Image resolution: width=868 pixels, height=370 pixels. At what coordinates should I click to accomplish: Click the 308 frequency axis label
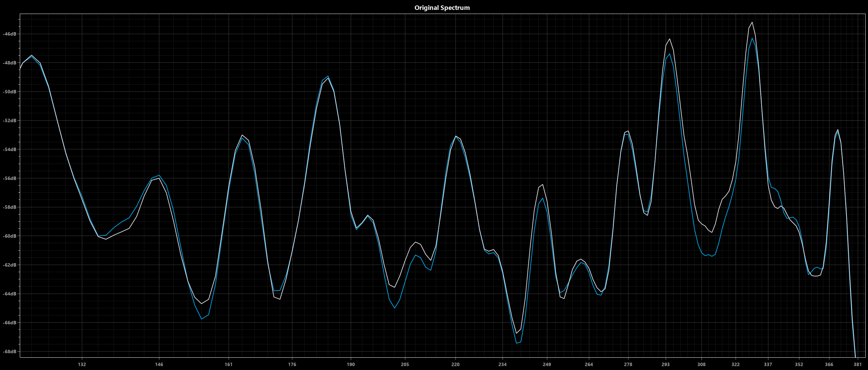tap(701, 364)
